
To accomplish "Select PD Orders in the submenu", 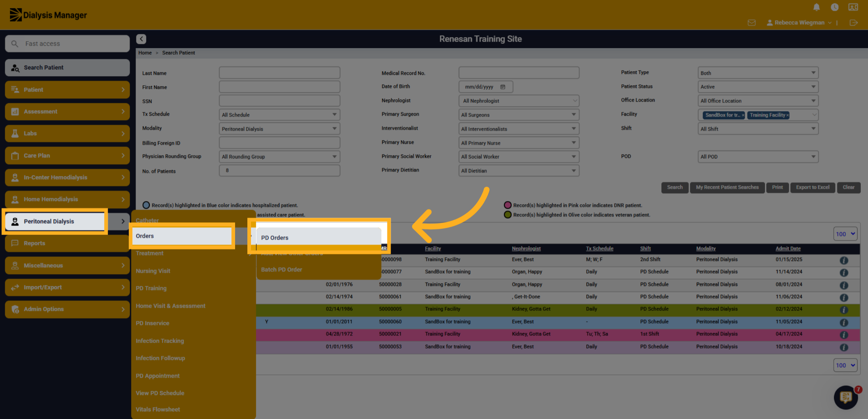I will tap(319, 238).
